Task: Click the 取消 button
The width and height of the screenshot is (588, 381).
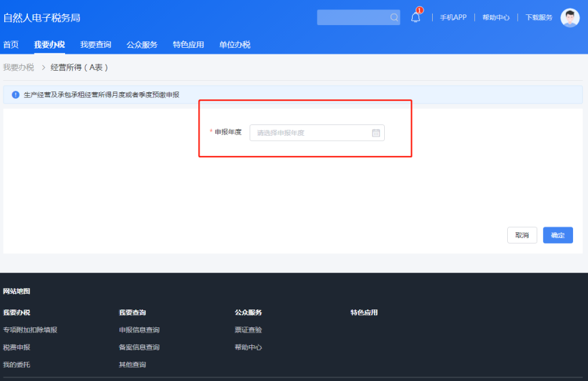Action: (x=522, y=235)
